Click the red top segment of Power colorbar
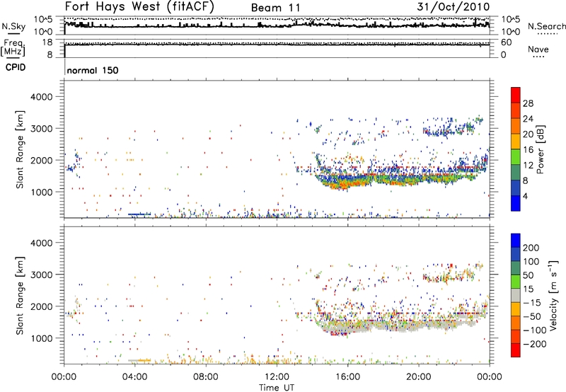Image resolution: width=566 pixels, height=392 pixels. click(516, 95)
